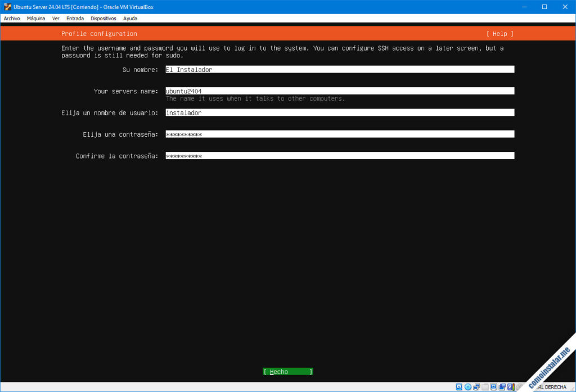Screen dimensions: 576x392
Task: Open the Archivo menu
Action: (x=12, y=19)
